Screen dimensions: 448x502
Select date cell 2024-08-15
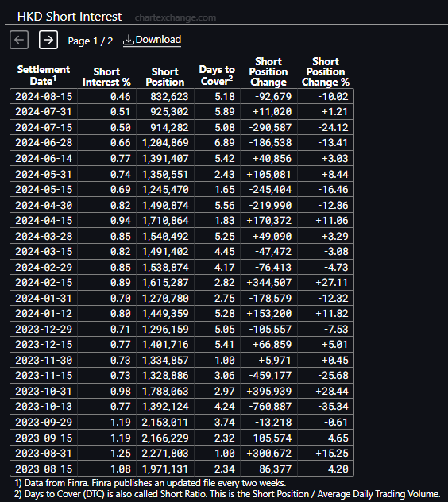(x=44, y=96)
